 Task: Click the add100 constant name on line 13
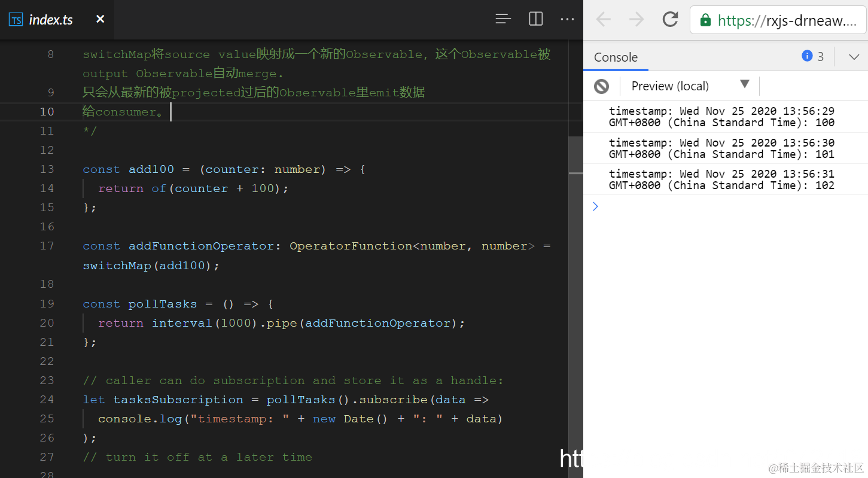click(x=151, y=169)
